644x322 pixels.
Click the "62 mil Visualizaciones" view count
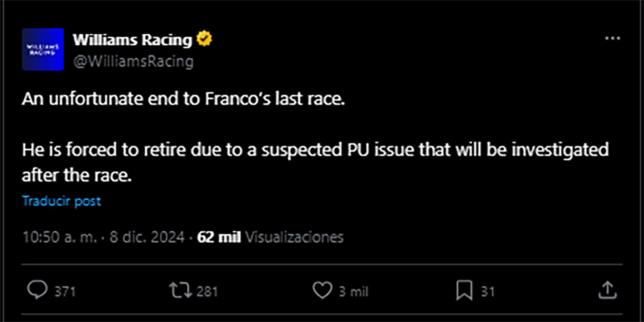[x=270, y=237]
